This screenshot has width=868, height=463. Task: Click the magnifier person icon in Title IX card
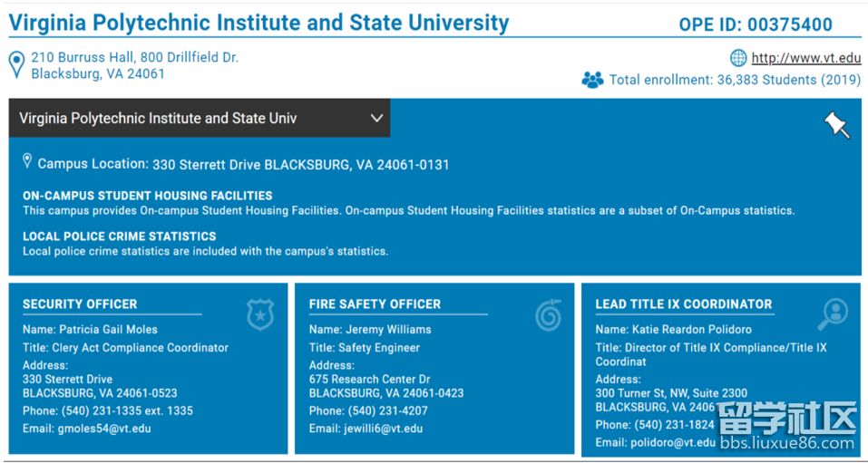833,314
